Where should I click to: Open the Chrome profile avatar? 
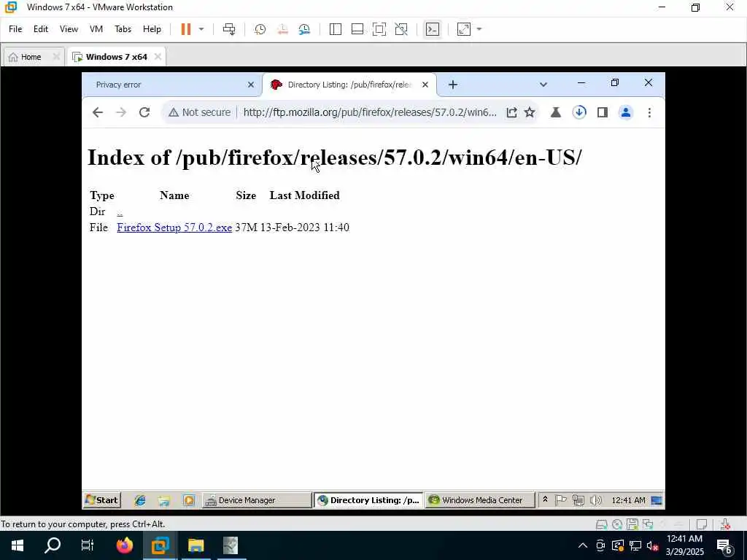click(x=625, y=112)
